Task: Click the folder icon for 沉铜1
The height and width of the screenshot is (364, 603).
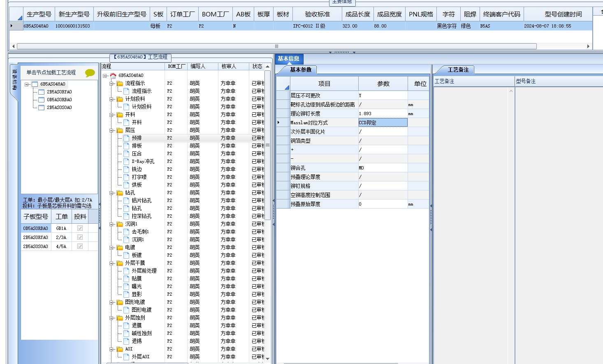Action: pos(120,224)
